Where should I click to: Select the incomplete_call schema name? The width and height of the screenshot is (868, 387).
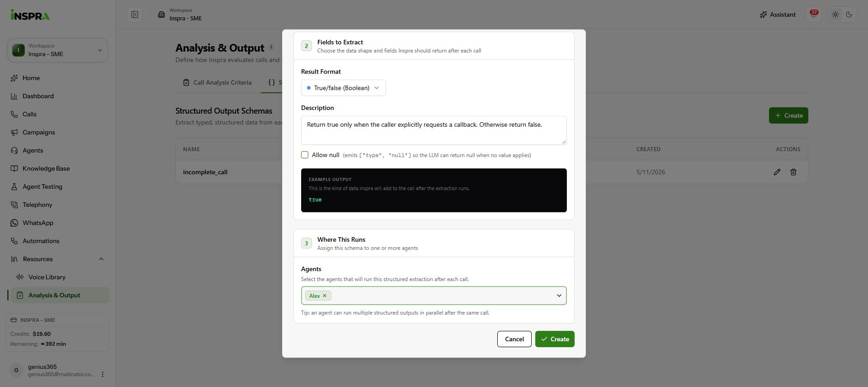click(205, 172)
